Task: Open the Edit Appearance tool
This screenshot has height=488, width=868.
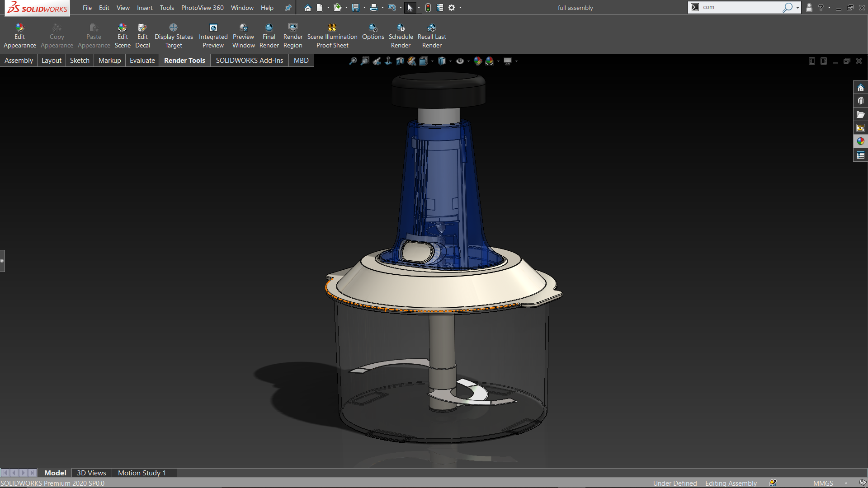Action: tap(19, 28)
